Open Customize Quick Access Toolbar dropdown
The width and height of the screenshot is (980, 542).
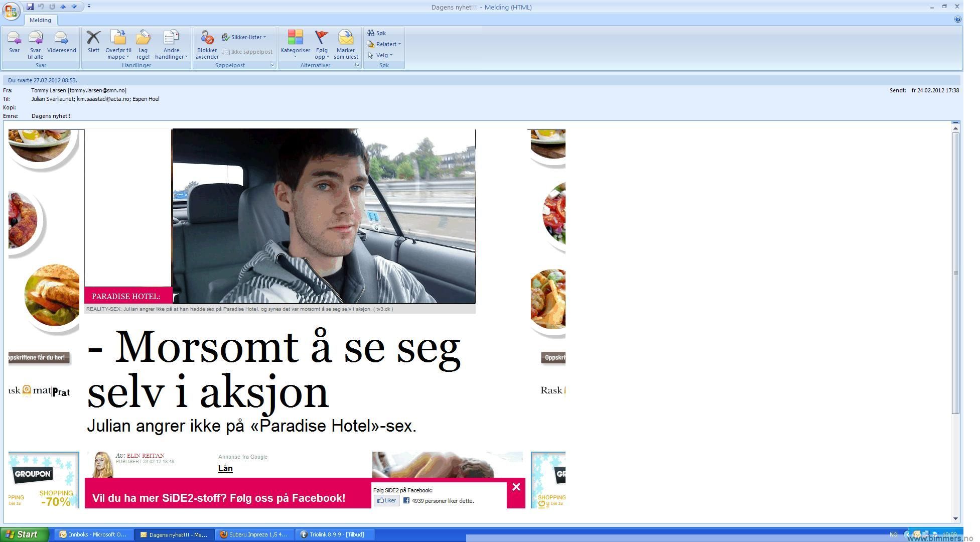(89, 7)
